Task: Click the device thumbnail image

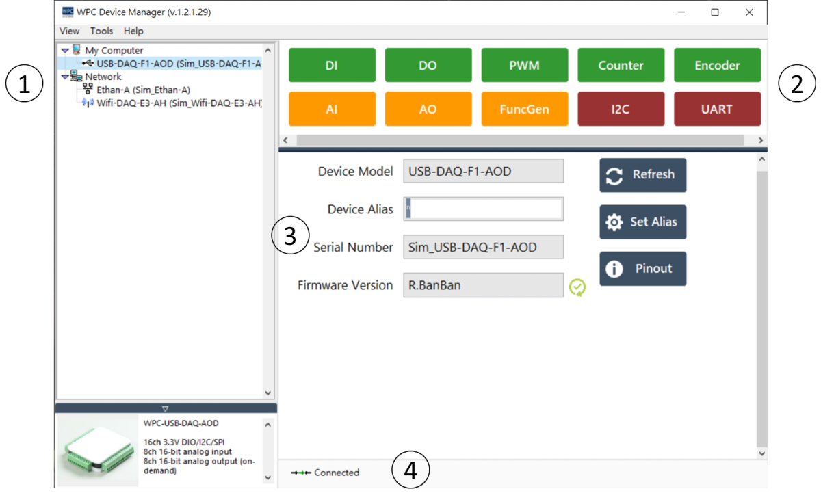Action: [97, 451]
